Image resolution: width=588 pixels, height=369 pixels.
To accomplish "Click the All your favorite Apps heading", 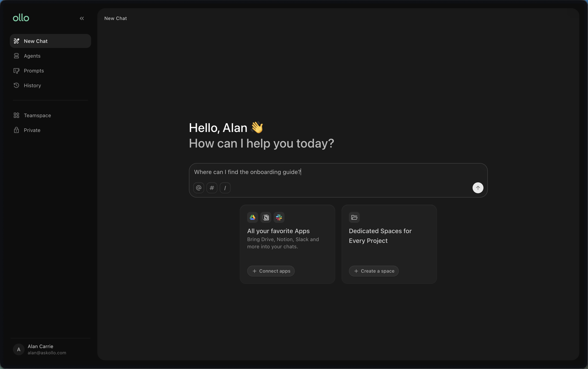I will [278, 231].
